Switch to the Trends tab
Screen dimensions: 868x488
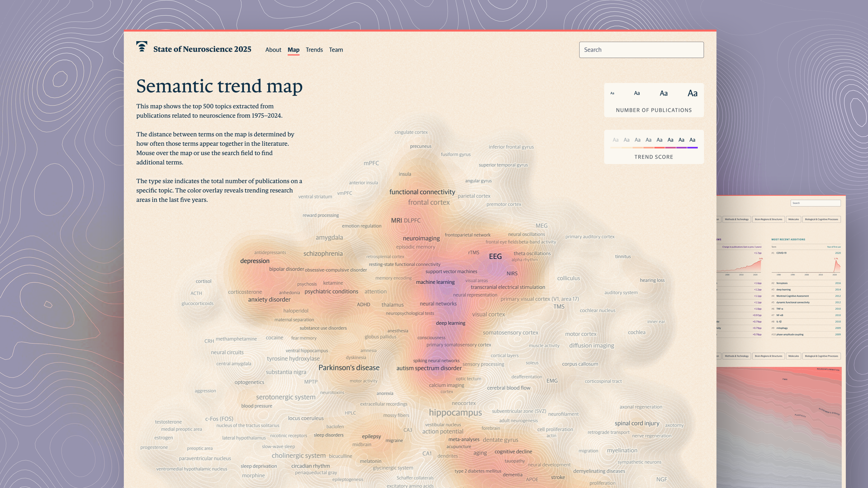(x=314, y=49)
